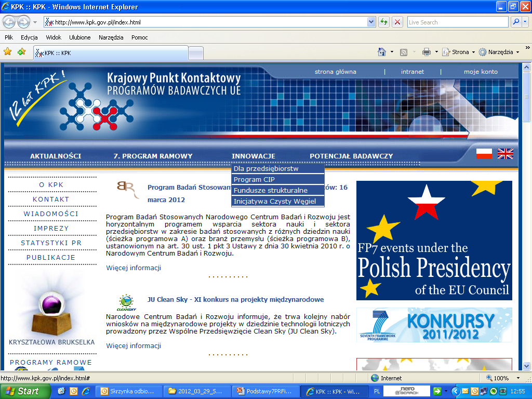Click the browser Forward arrow button

pyautogui.click(x=23, y=22)
